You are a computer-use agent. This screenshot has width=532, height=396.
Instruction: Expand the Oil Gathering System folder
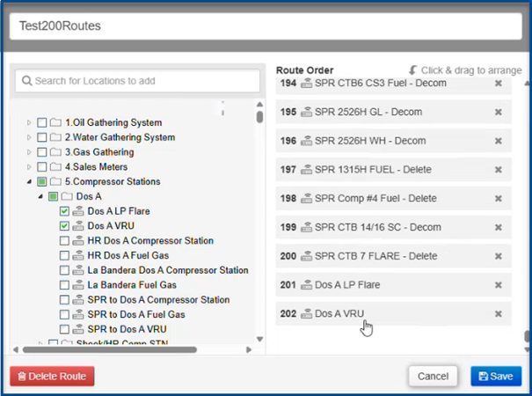point(29,123)
